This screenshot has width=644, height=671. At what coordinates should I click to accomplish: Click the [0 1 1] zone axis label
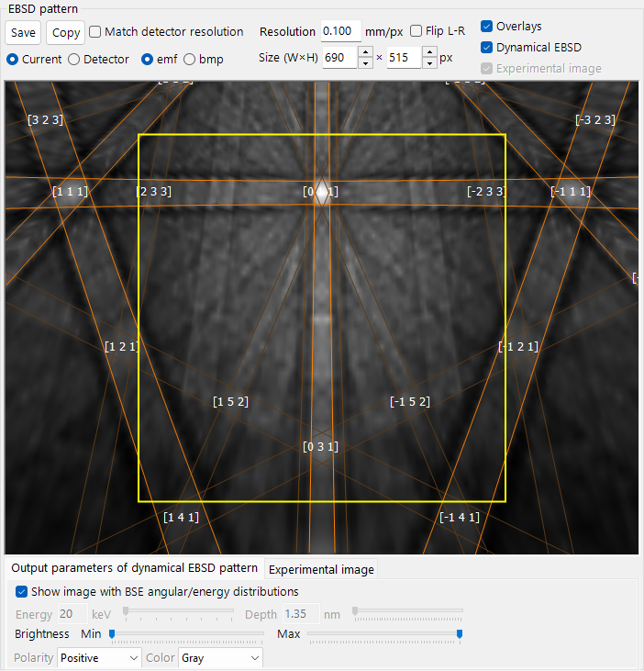pyautogui.click(x=321, y=191)
